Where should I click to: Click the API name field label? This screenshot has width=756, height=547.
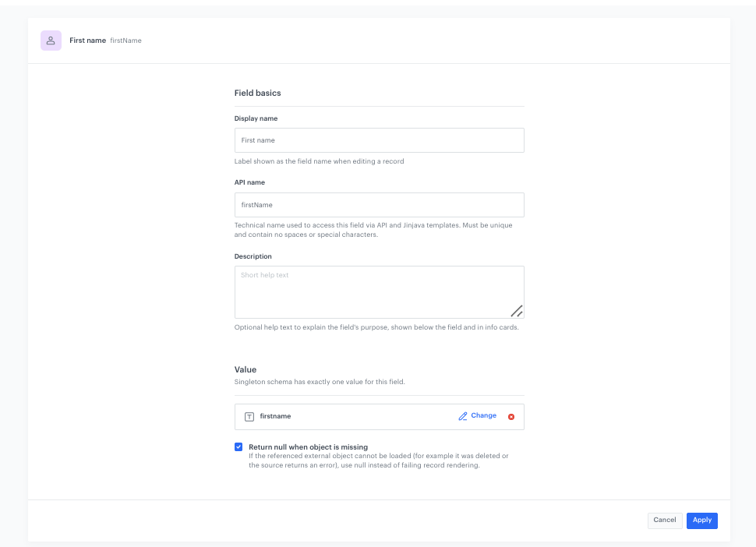tap(249, 182)
